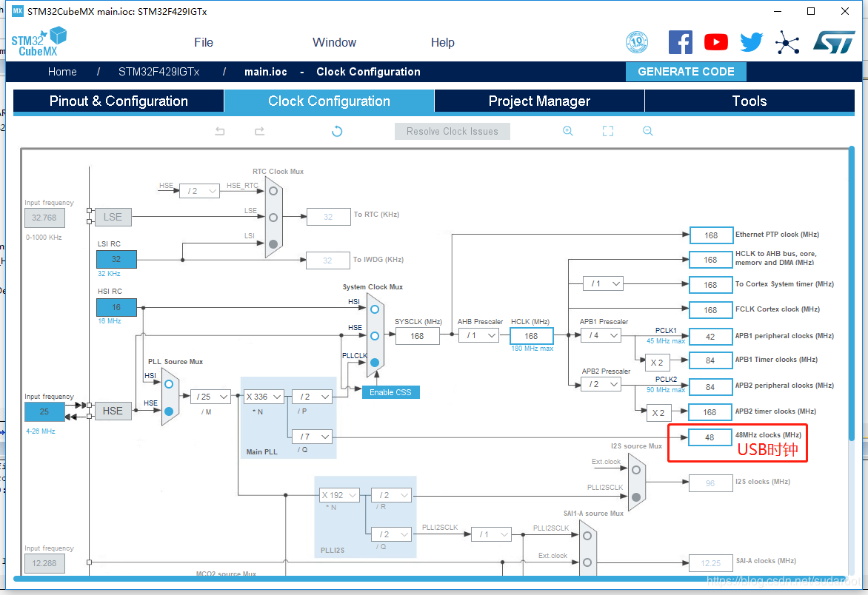
Task: Select LSE in RTC Clock Mux
Action: click(x=273, y=218)
